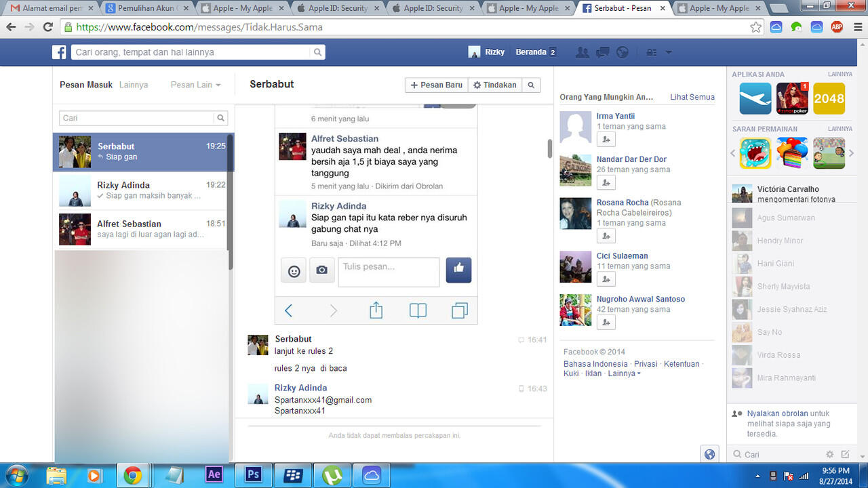The image size is (868, 488).
Task: Open chat settings gear icon
Action: click(829, 454)
